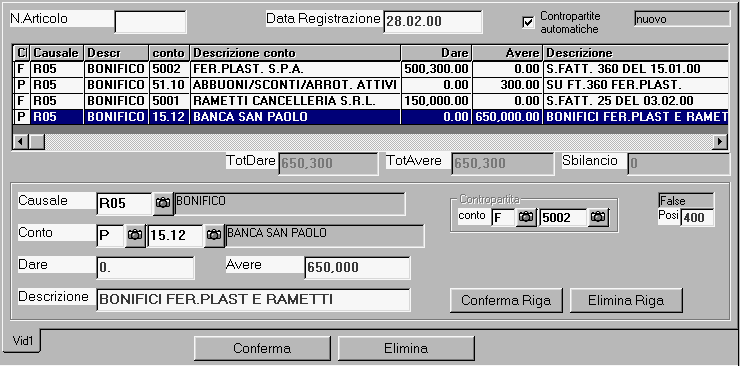Viewport: 740px width, 366px height.
Task: Click the False status field
Action: click(686, 200)
